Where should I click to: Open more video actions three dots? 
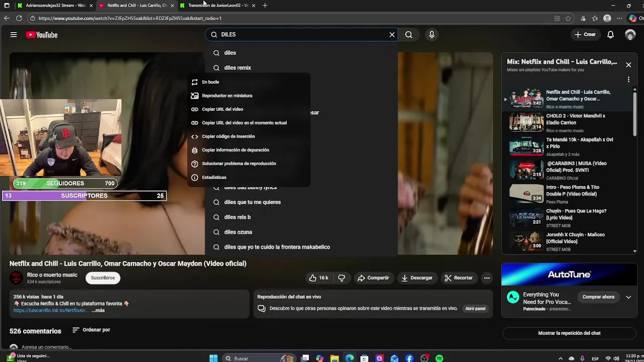coord(487,278)
